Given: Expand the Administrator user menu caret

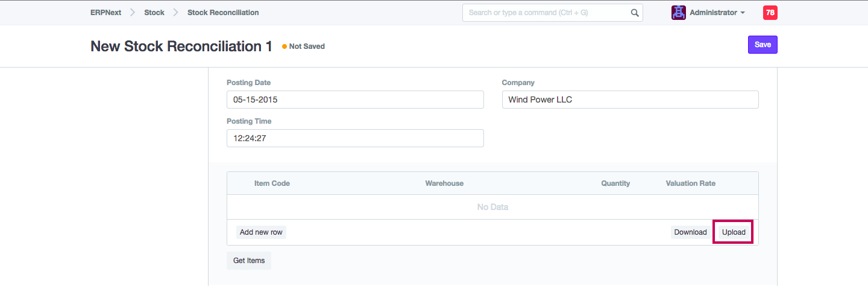Looking at the screenshot, I should (x=743, y=13).
